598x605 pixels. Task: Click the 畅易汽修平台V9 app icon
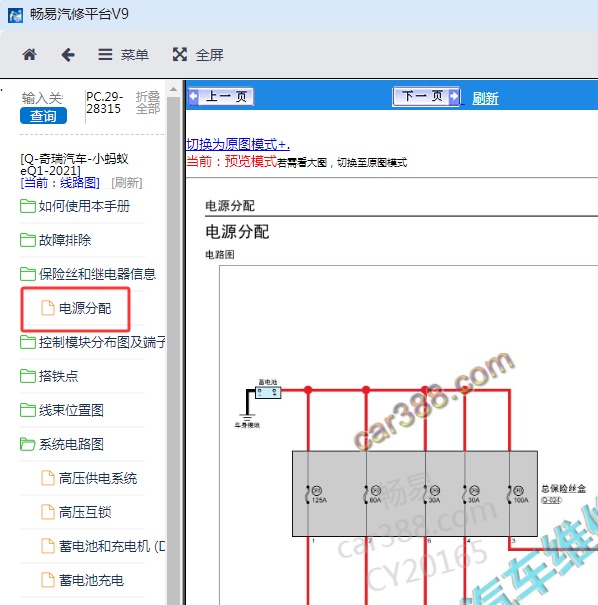(x=15, y=15)
